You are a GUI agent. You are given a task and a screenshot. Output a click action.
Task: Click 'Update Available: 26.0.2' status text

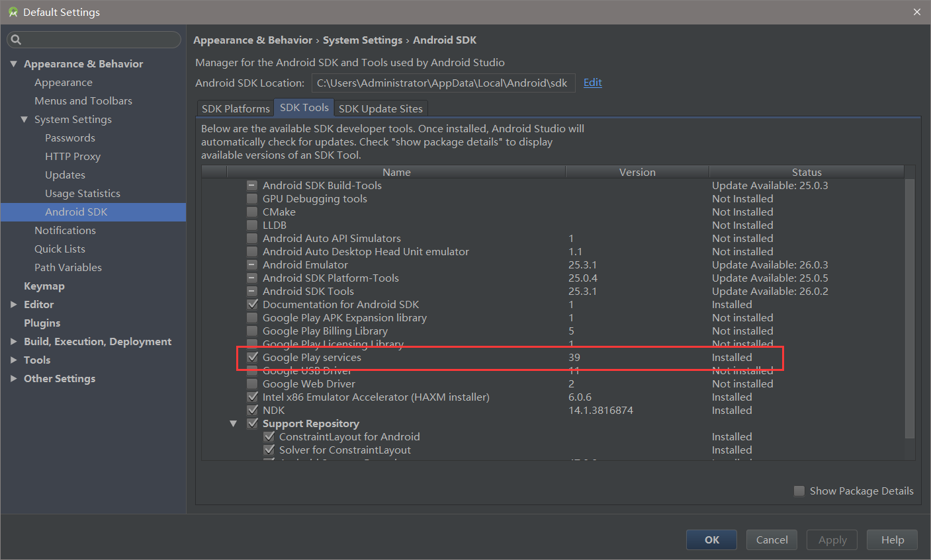tap(770, 292)
